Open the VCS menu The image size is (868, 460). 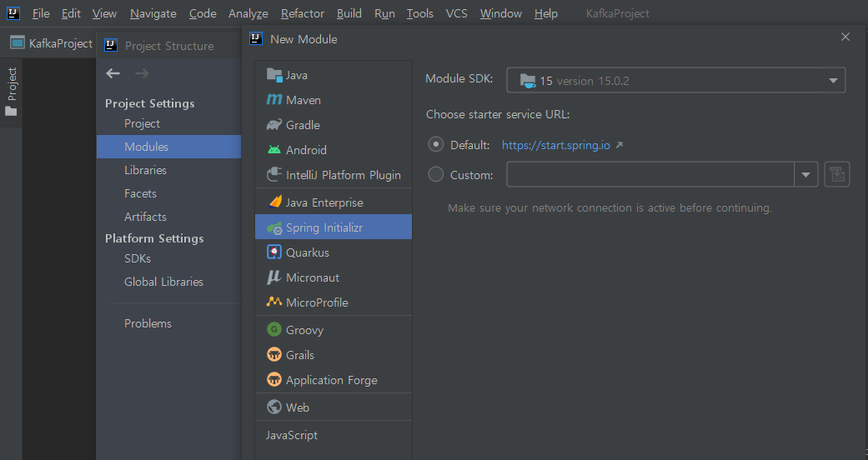pos(457,13)
